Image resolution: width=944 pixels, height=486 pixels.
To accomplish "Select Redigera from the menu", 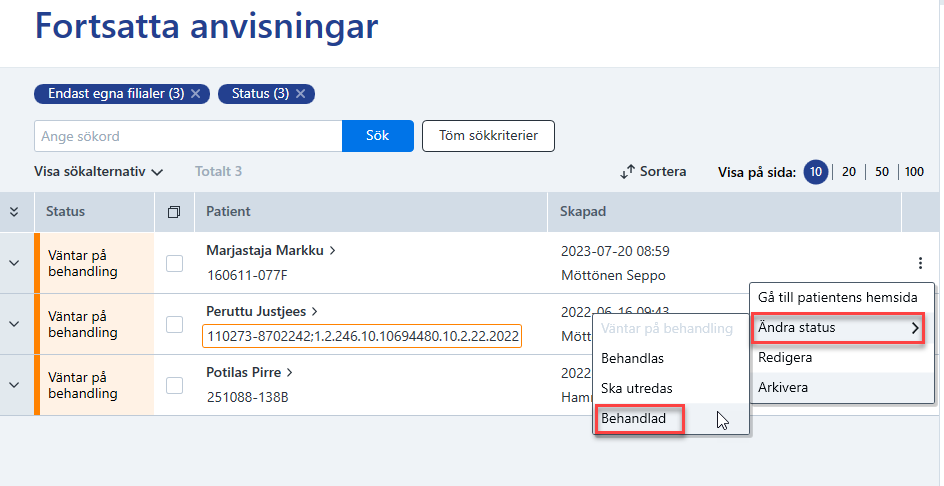I will click(x=842, y=357).
